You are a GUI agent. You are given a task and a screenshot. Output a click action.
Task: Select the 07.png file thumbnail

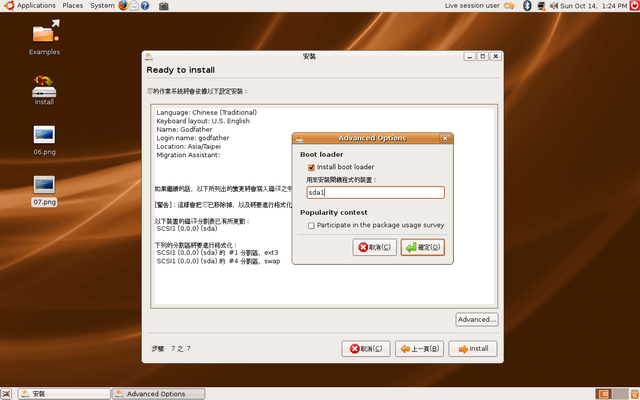click(44, 185)
